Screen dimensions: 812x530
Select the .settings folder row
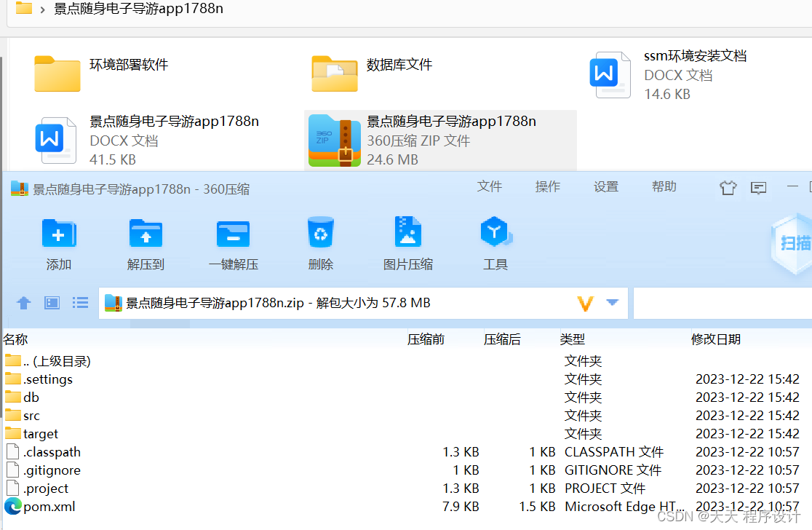[x=406, y=379]
